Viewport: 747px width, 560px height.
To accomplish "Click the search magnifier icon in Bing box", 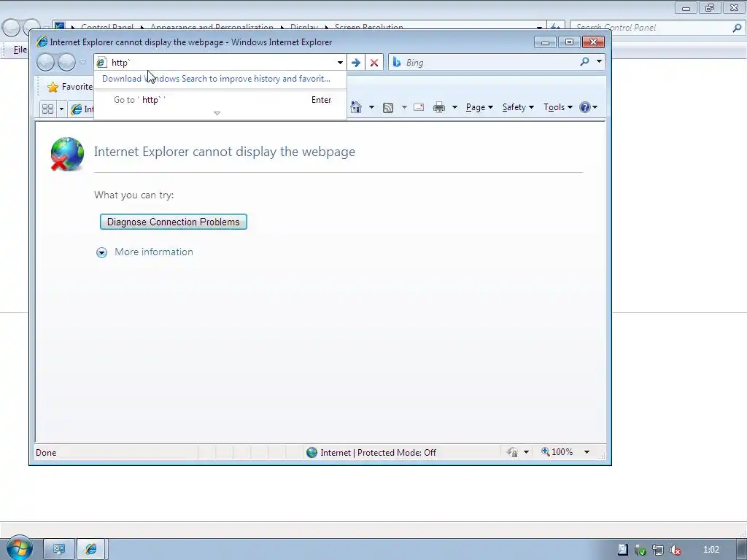I will pyautogui.click(x=584, y=62).
